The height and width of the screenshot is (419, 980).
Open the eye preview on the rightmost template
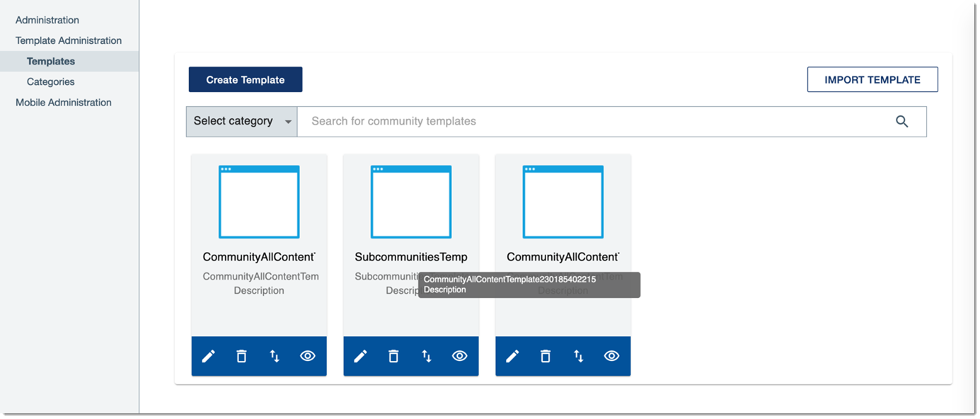click(611, 356)
